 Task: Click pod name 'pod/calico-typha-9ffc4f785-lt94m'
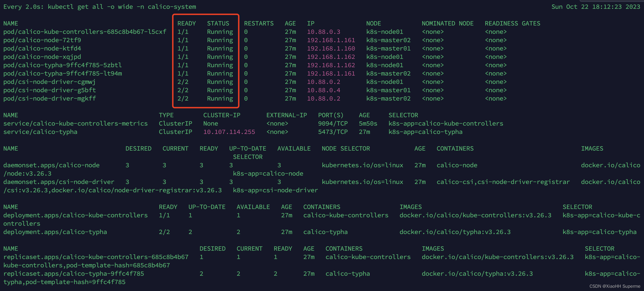pos(63,73)
